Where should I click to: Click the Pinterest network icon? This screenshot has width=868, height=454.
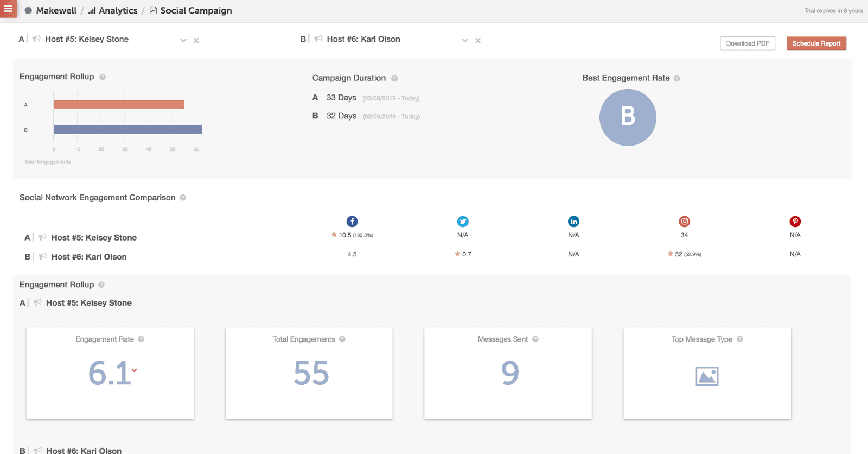point(795,222)
